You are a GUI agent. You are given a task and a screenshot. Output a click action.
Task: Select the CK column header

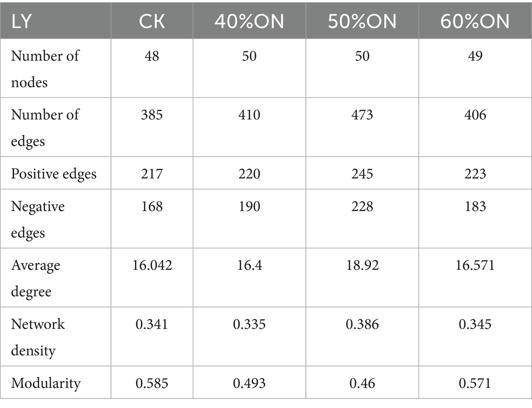click(151, 21)
